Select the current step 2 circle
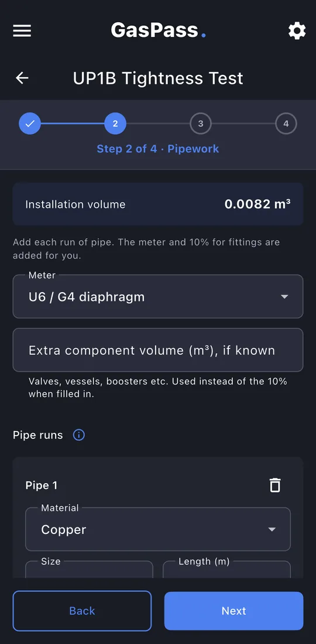The height and width of the screenshot is (644, 316). pyautogui.click(x=115, y=124)
